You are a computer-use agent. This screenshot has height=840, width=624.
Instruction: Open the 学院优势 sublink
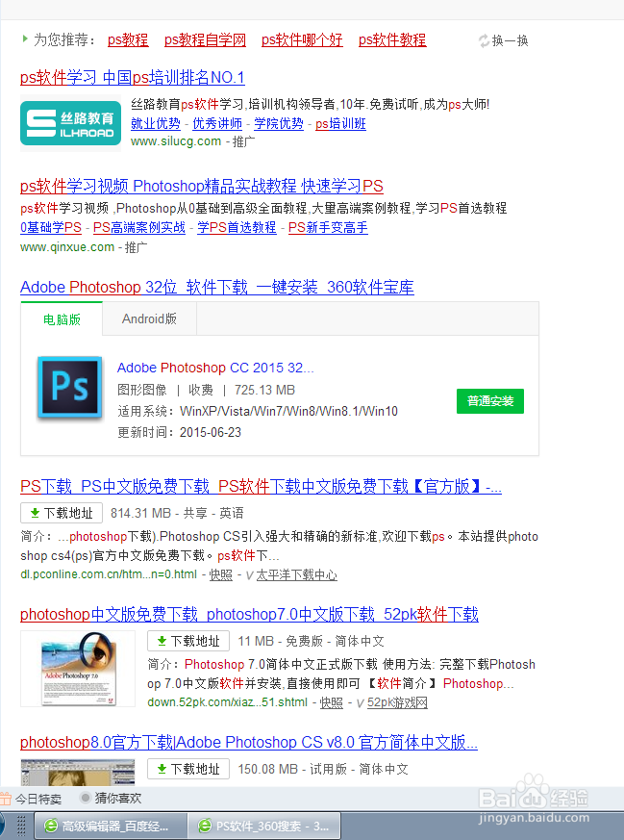tap(278, 124)
